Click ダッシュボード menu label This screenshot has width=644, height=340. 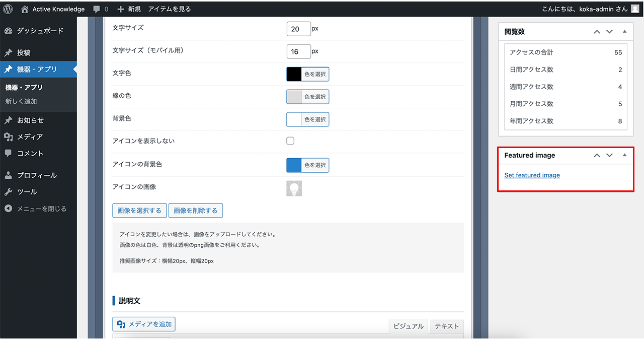click(x=40, y=31)
